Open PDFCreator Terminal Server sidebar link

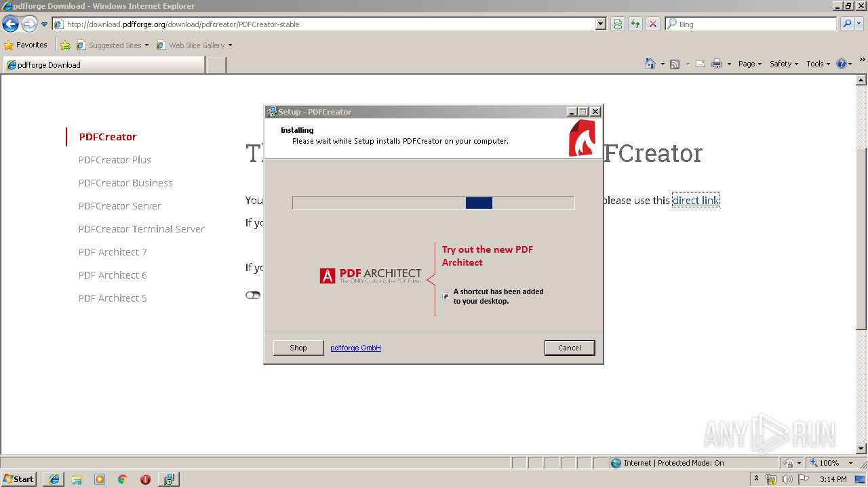141,229
